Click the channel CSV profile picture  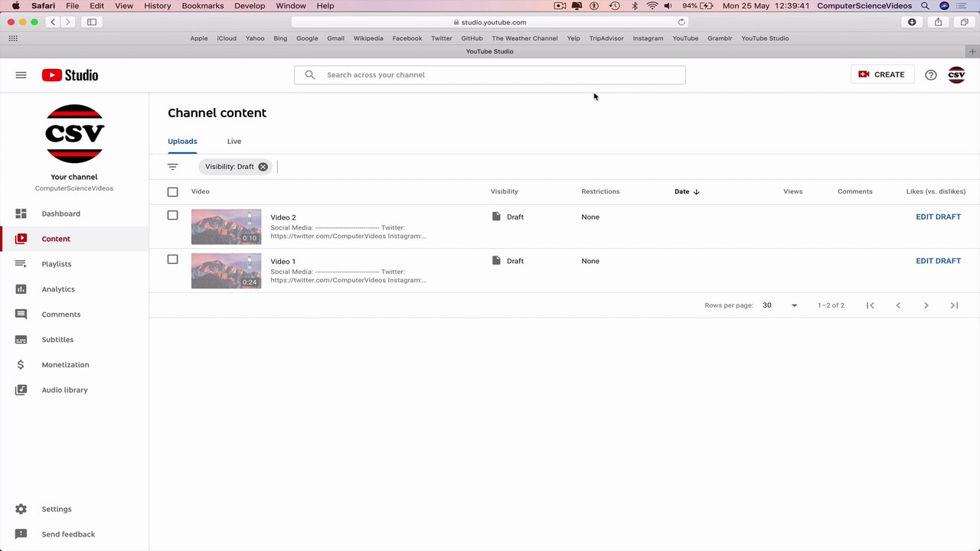coord(74,133)
